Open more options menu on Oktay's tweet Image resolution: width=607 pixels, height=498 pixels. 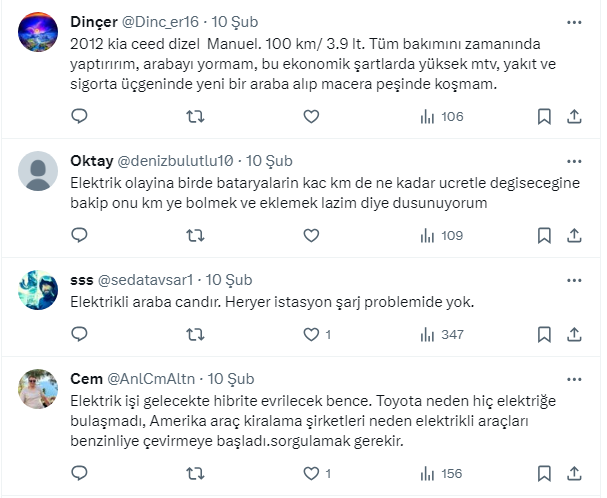pyautogui.click(x=574, y=160)
